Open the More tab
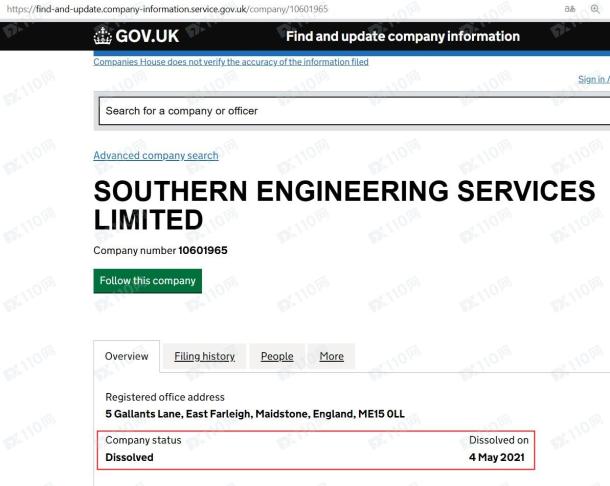This screenshot has height=486, width=610. pos(331,356)
